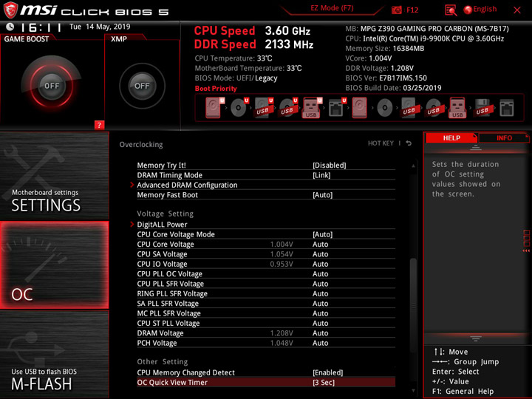Select the DRAM Voltage Auto field
Image resolution: width=532 pixels, height=399 pixels.
click(x=320, y=333)
